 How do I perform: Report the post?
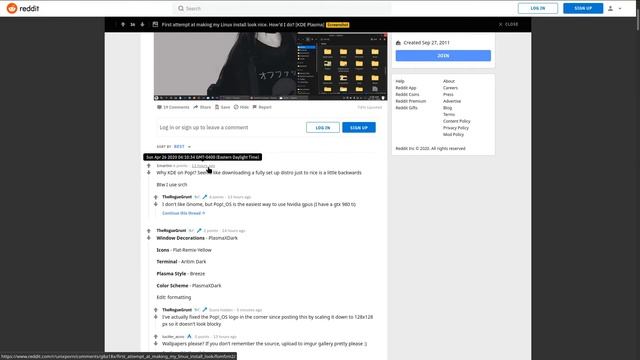pos(262,107)
